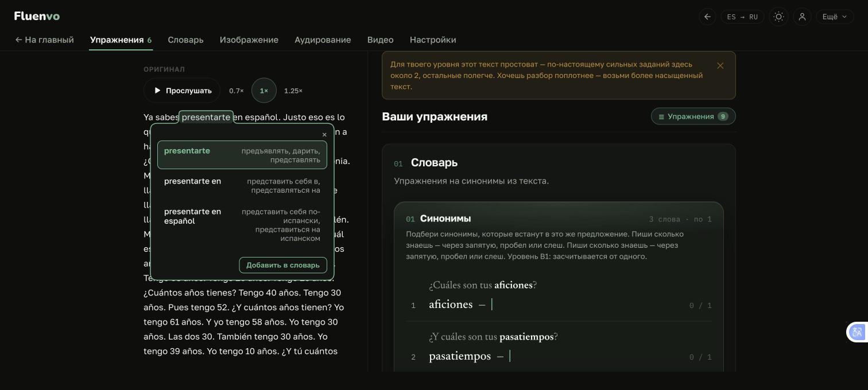Open the user profile icon

pyautogui.click(x=802, y=17)
